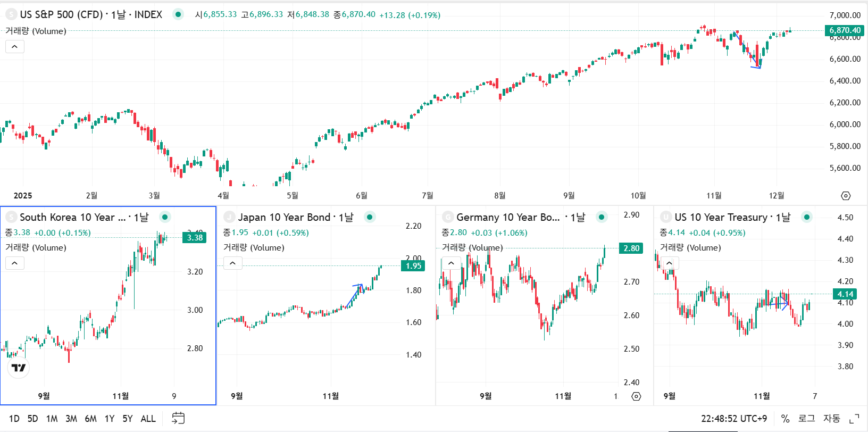Click the Japan 10 Year Bond symbol logo

pyautogui.click(x=229, y=217)
